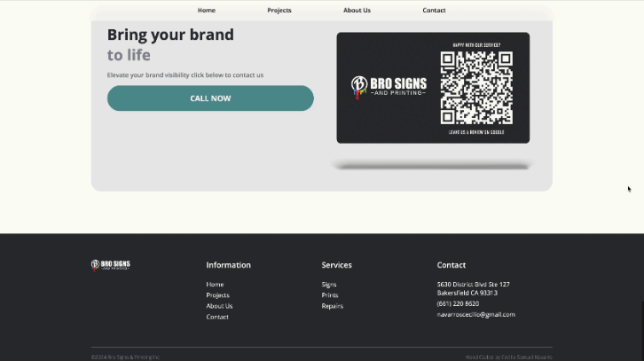Screen dimensions: 644x361
Task: Open About Us from top navigation
Action: 357,11
